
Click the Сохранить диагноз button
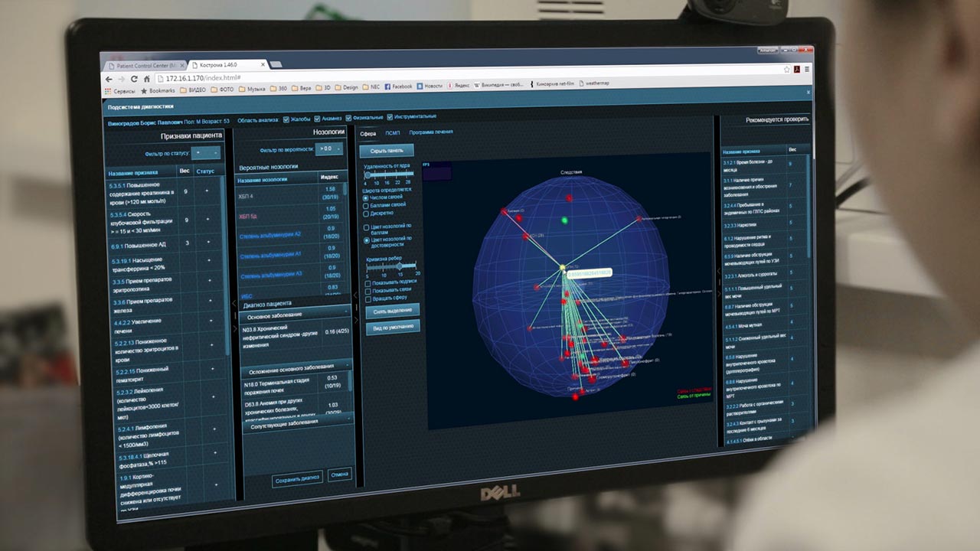[297, 478]
